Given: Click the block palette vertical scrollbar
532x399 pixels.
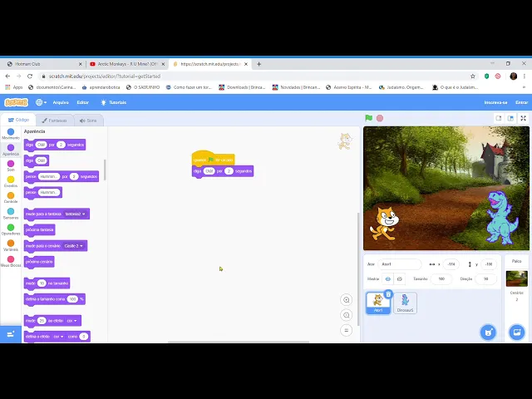Looking at the screenshot, I should coord(106,170).
